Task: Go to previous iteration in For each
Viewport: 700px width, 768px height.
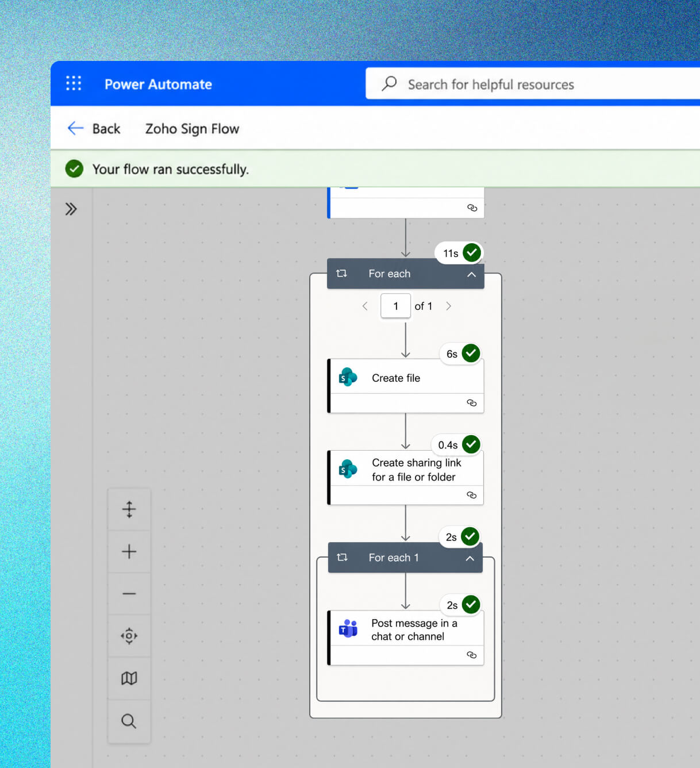Action: pyautogui.click(x=365, y=306)
